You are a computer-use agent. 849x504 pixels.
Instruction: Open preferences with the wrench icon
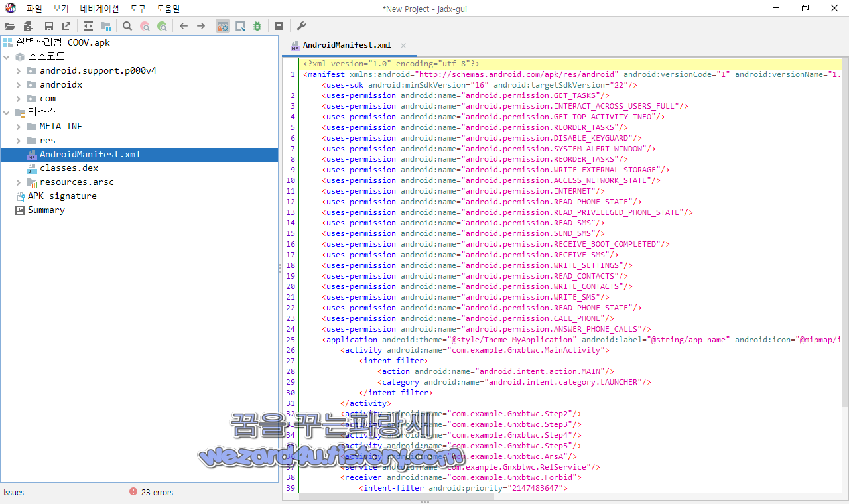(301, 26)
